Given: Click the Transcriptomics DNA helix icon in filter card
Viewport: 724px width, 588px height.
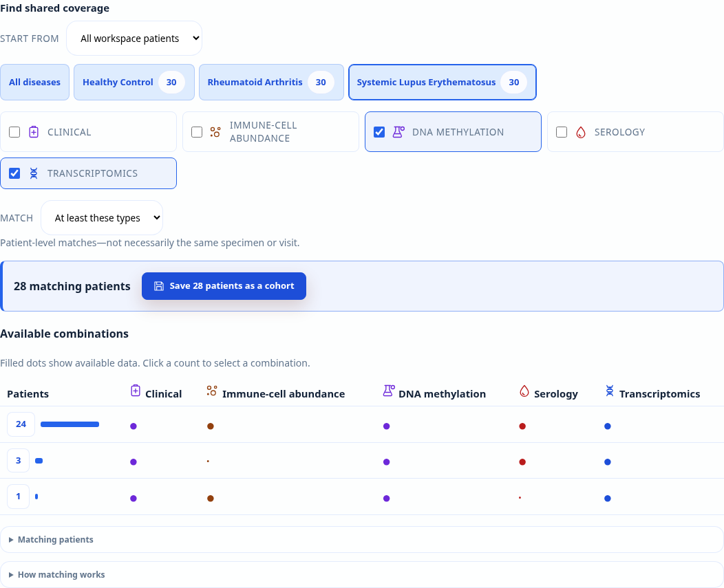Looking at the screenshot, I should tap(34, 173).
